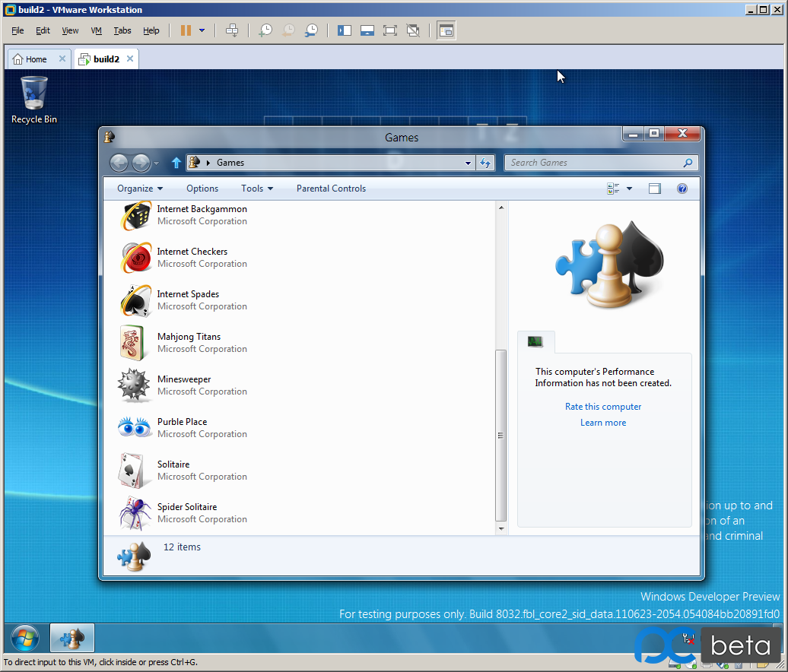
Task: Click the Purble Place eyes icon
Action: point(135,428)
